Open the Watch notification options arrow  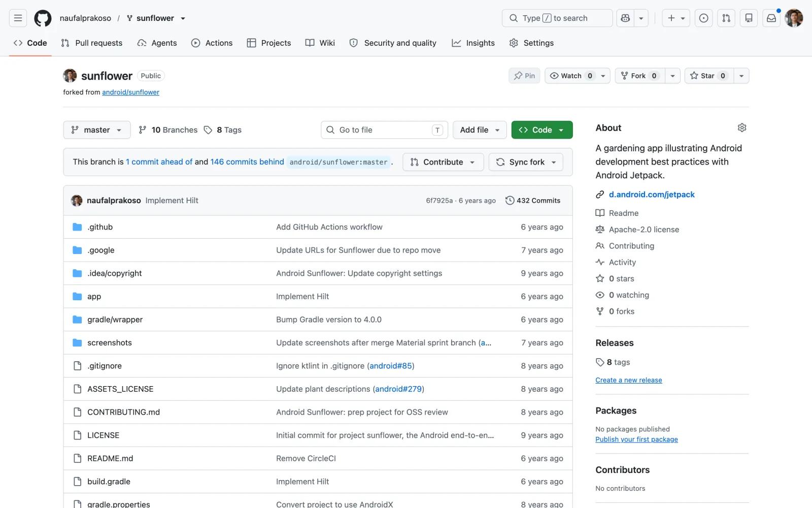click(603, 76)
